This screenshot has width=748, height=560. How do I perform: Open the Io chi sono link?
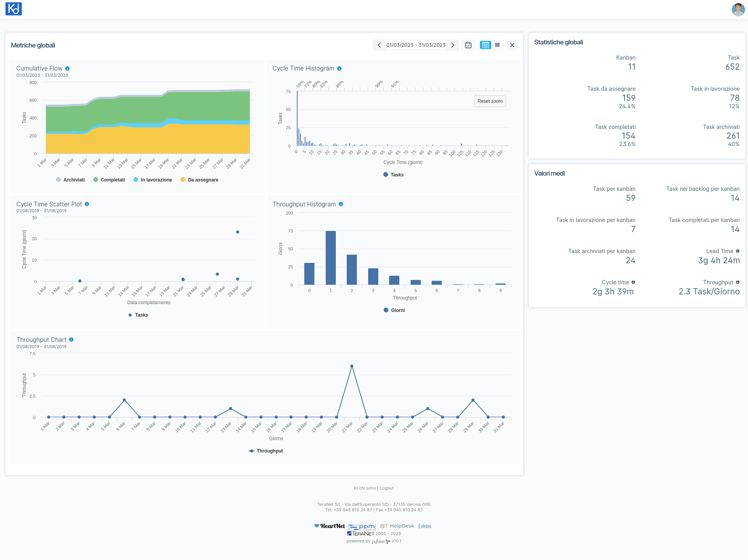coord(365,488)
